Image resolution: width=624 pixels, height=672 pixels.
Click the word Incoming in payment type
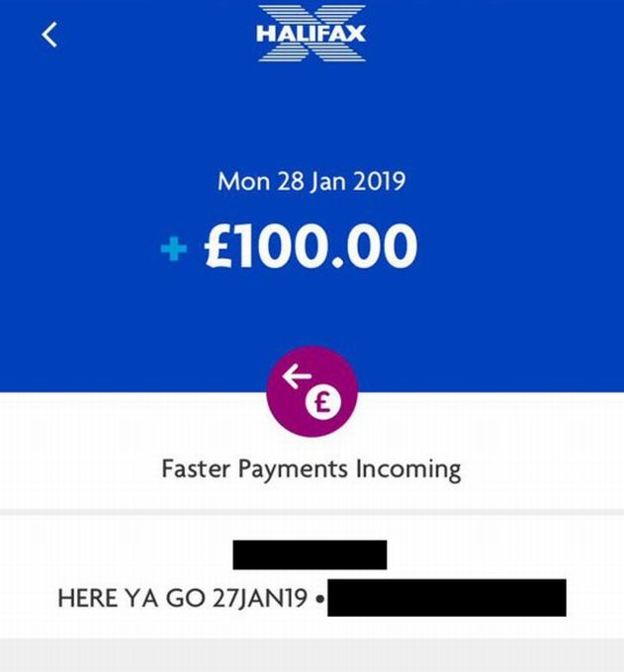[408, 469]
